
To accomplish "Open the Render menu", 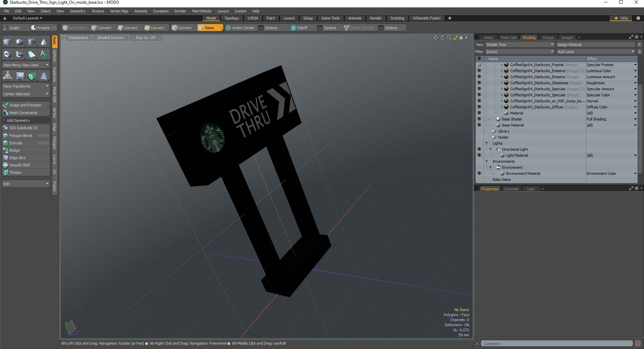I will (180, 11).
